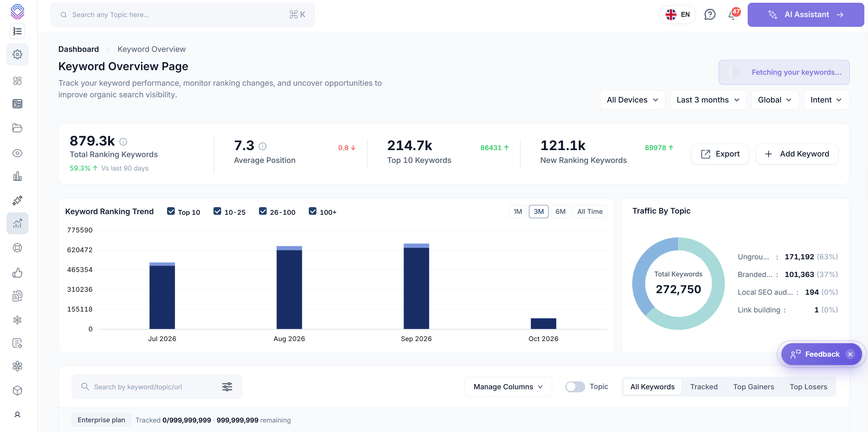Enable the Topic toggle switch

[x=575, y=387]
